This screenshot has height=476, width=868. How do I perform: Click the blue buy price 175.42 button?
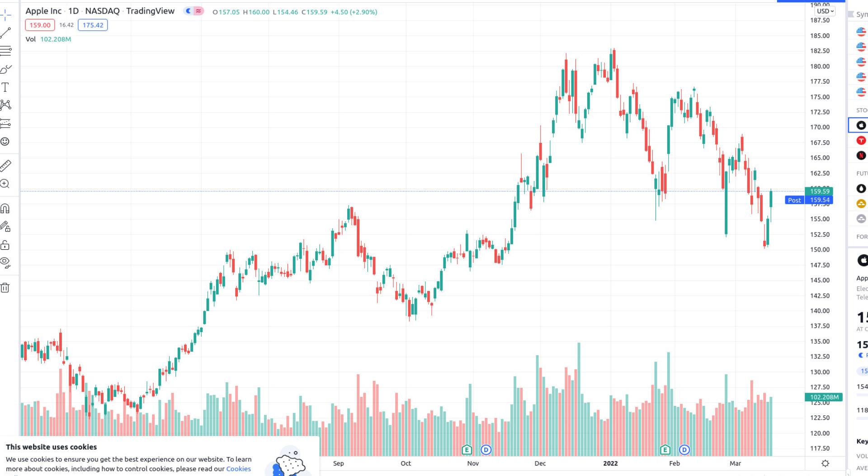click(x=93, y=25)
